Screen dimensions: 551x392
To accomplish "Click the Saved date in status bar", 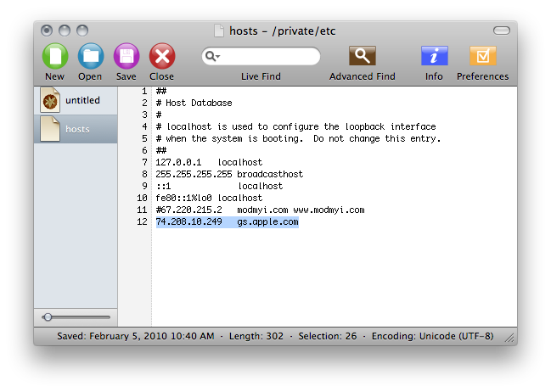I will [x=136, y=336].
